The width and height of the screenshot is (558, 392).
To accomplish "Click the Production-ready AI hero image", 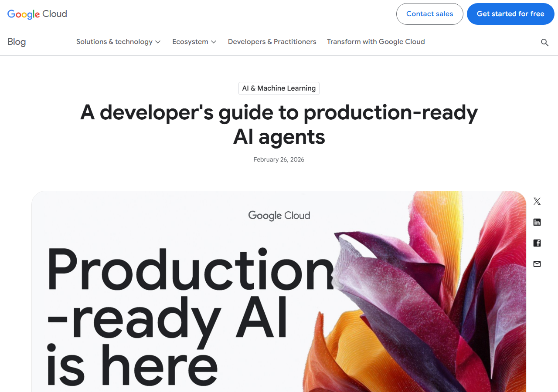I will pos(279,291).
